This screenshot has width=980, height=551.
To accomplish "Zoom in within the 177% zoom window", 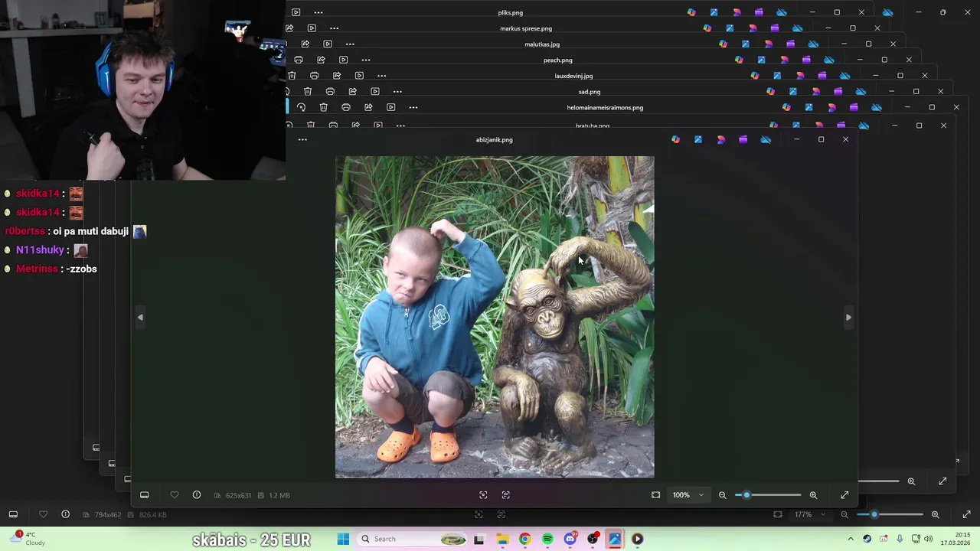I will tap(935, 514).
